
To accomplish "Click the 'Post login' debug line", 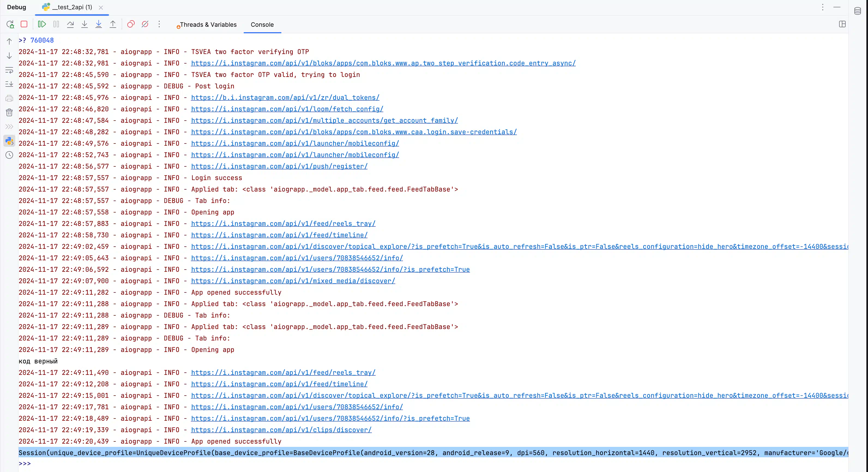I will [x=126, y=86].
